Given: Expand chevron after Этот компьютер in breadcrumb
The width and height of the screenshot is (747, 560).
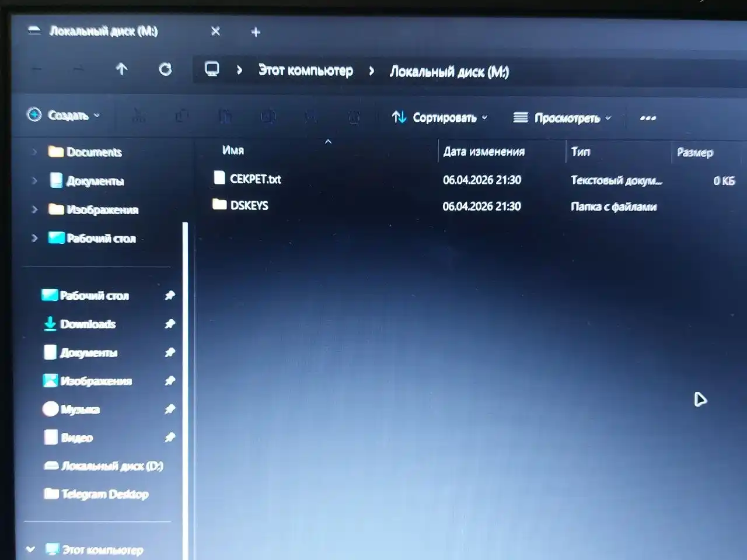Looking at the screenshot, I should click(371, 71).
